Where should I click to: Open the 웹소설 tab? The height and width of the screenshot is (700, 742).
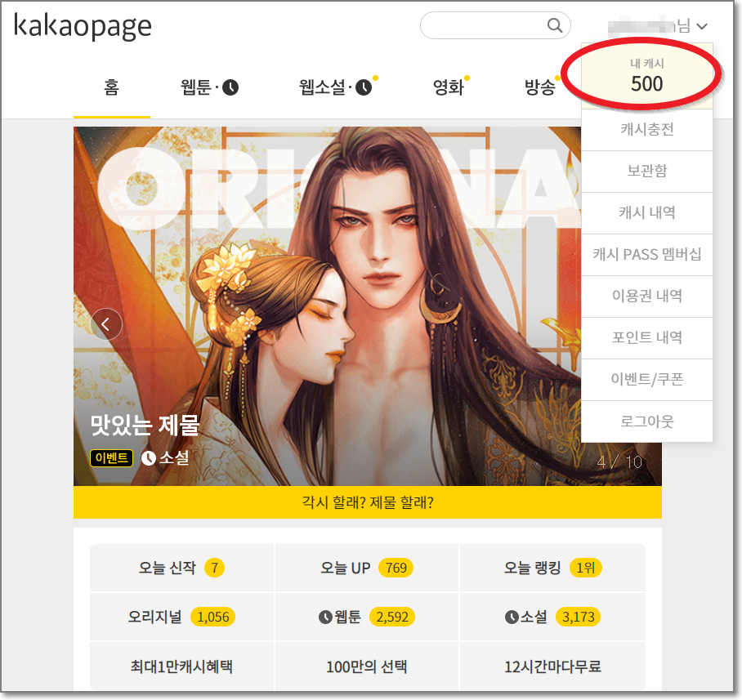(336, 87)
